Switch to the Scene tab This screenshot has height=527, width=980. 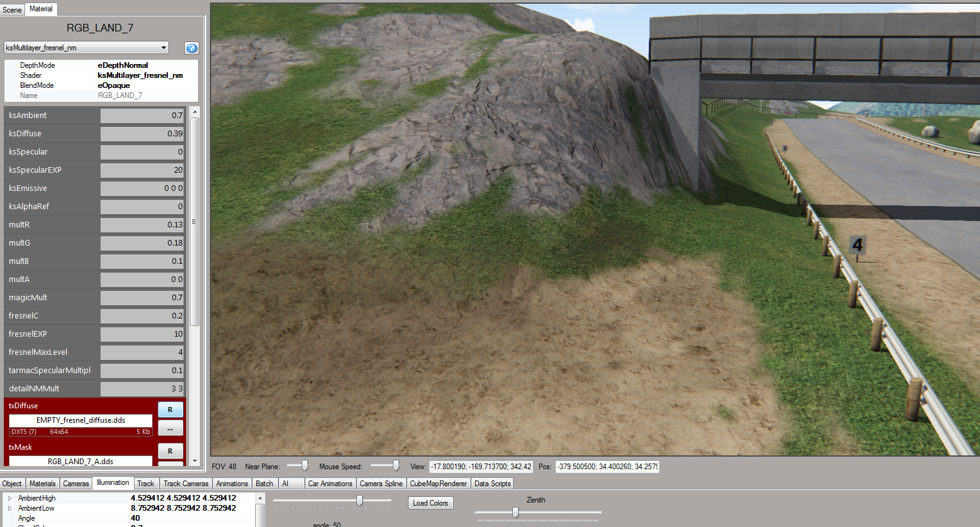tap(12, 10)
